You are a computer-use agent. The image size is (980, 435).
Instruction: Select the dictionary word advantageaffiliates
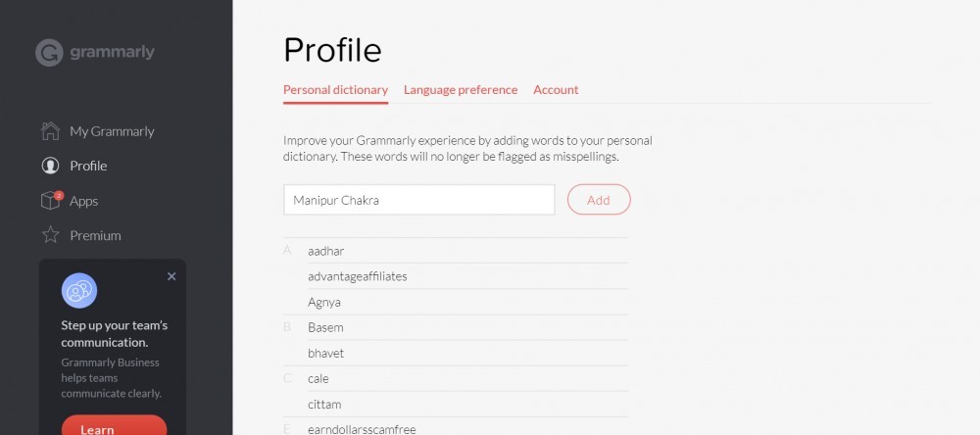pyautogui.click(x=358, y=276)
